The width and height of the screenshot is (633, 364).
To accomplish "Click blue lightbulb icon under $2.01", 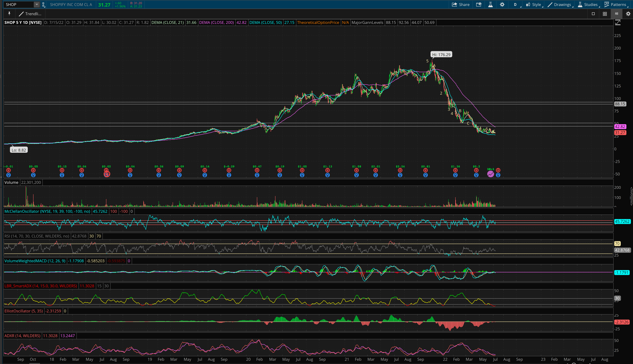I will (x=375, y=175).
